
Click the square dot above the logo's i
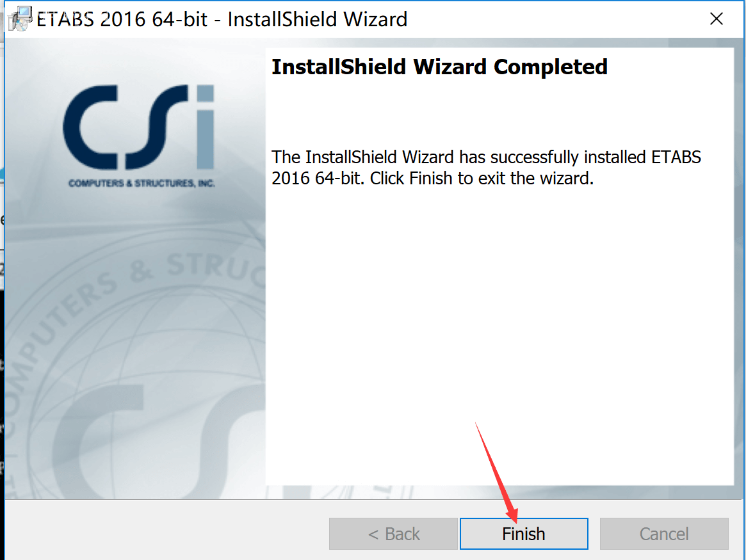pyautogui.click(x=206, y=93)
